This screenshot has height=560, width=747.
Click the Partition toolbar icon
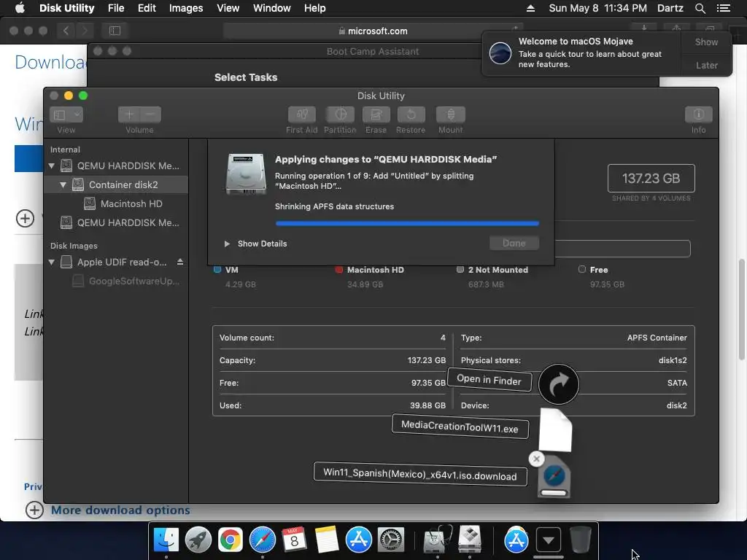[340, 114]
